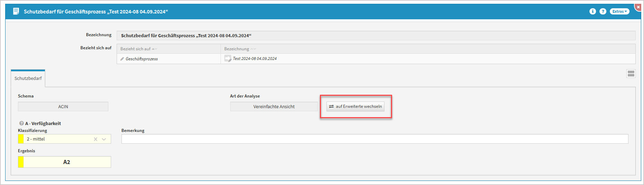Close the Schutzbedarf dialog with red X
Screen dimensions: 644x185
pyautogui.click(x=638, y=7)
